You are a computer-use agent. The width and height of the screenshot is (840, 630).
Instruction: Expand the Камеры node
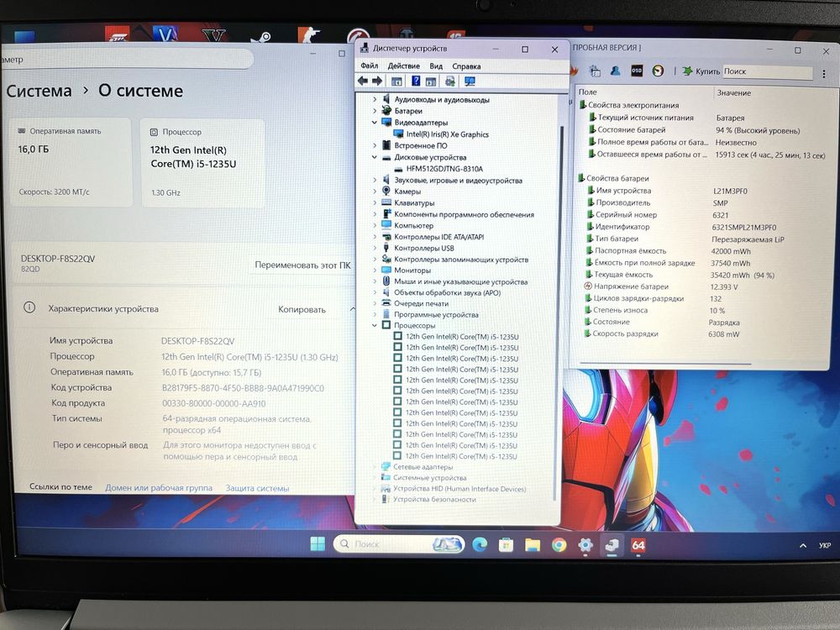click(x=375, y=192)
